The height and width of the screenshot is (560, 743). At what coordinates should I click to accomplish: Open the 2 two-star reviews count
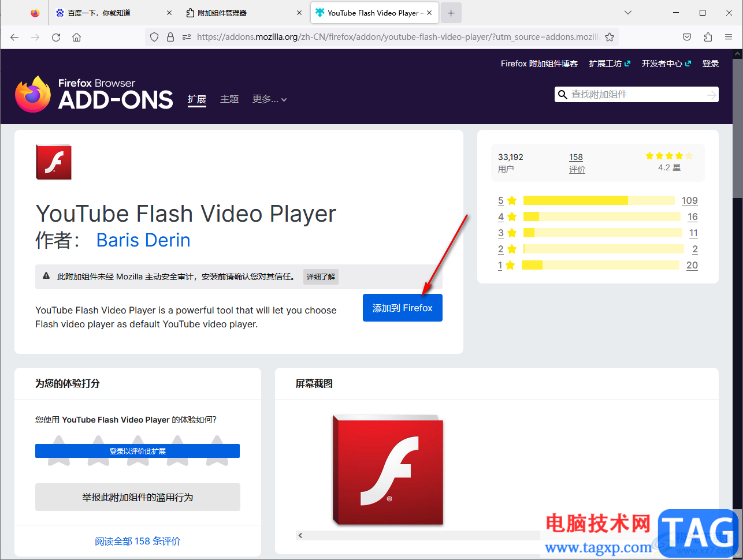(695, 249)
